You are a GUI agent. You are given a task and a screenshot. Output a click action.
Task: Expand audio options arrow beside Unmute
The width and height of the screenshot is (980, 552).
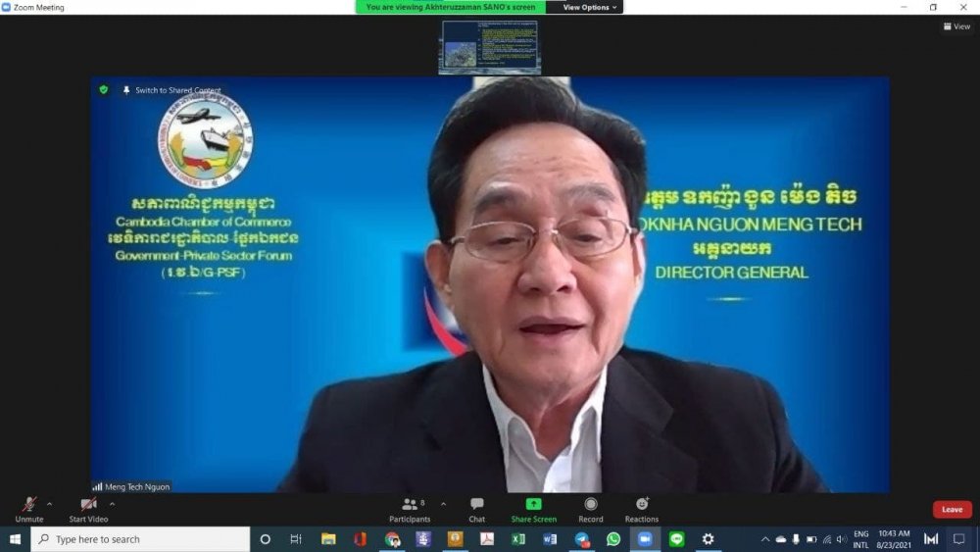(x=50, y=504)
